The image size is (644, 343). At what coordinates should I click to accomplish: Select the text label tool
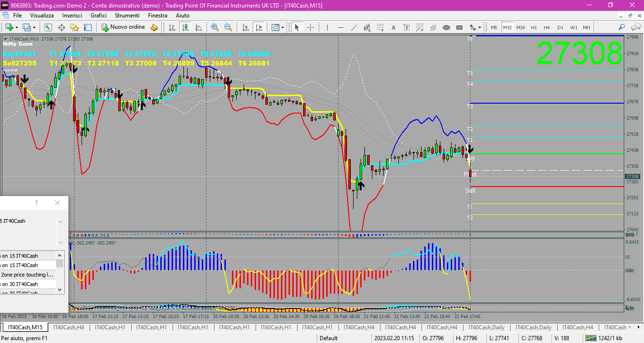(406, 27)
